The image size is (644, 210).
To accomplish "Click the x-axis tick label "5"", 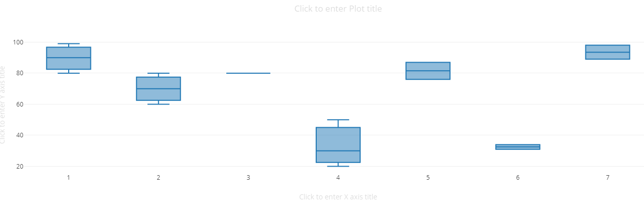I will (428, 178).
